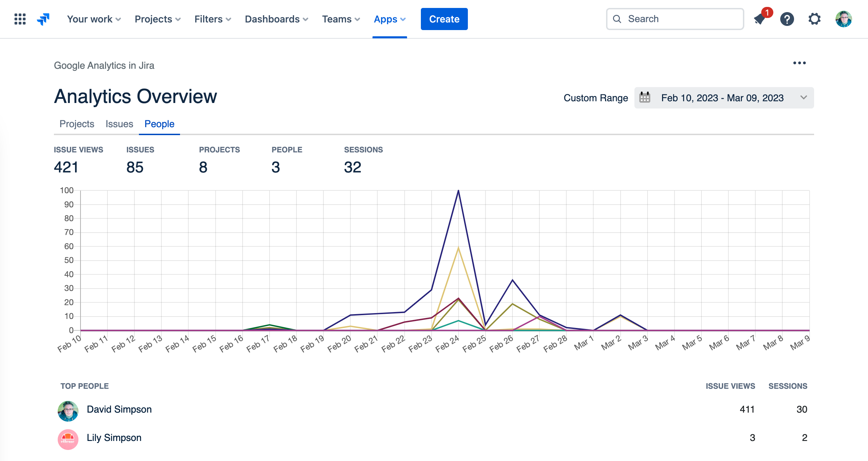Click the Feb 24 peak on the chart

point(458,191)
